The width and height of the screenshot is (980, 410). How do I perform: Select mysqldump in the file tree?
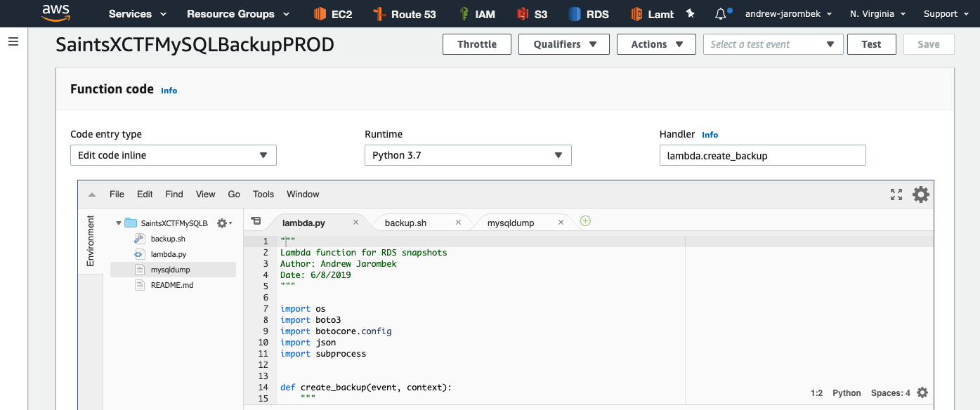pos(173,270)
